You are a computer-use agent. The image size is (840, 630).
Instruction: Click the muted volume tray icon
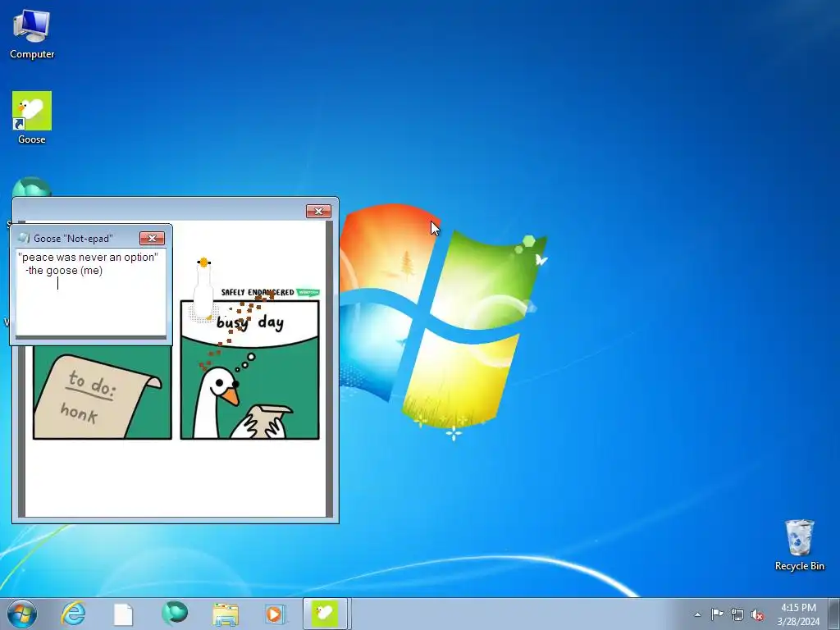click(757, 614)
